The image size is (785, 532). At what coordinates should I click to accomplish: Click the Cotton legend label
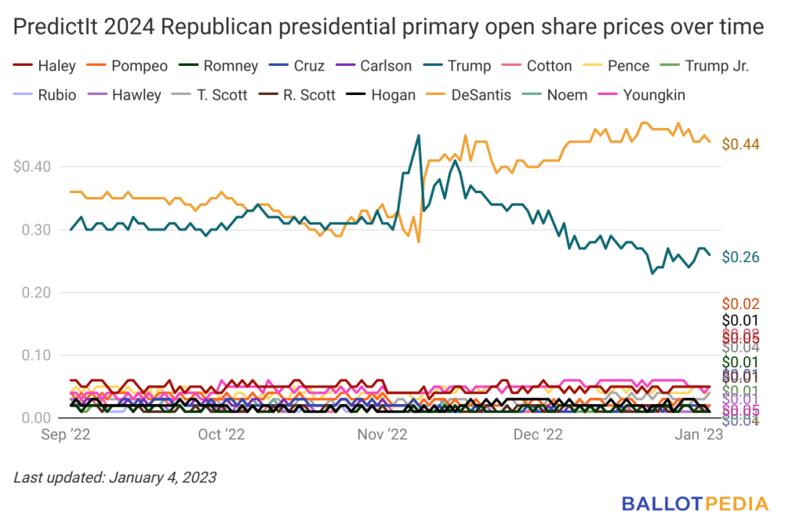coord(537,66)
